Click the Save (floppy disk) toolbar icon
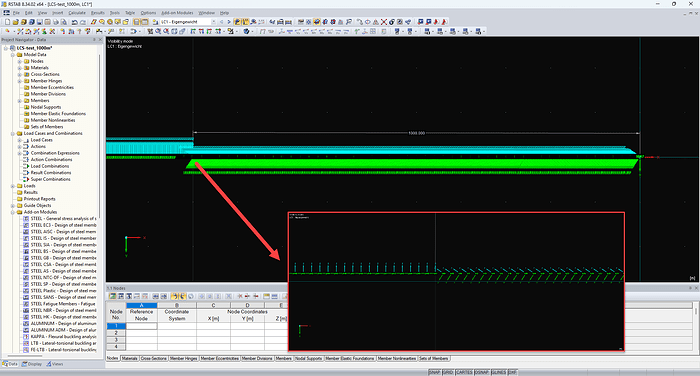The width and height of the screenshot is (700, 376). pos(39,22)
